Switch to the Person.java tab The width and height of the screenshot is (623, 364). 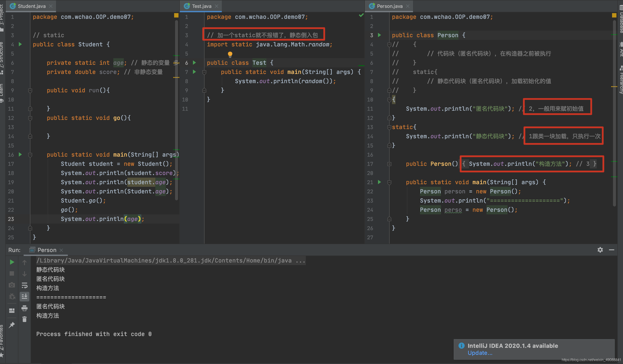(x=389, y=6)
